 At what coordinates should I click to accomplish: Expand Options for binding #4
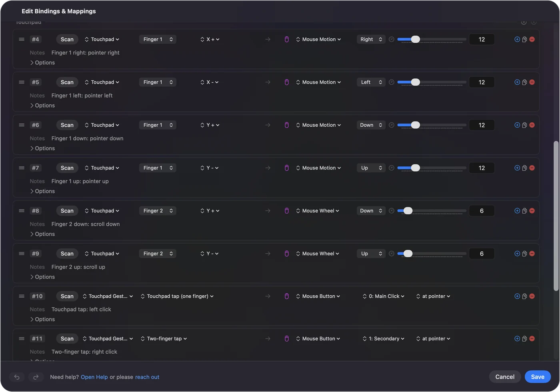click(x=42, y=63)
